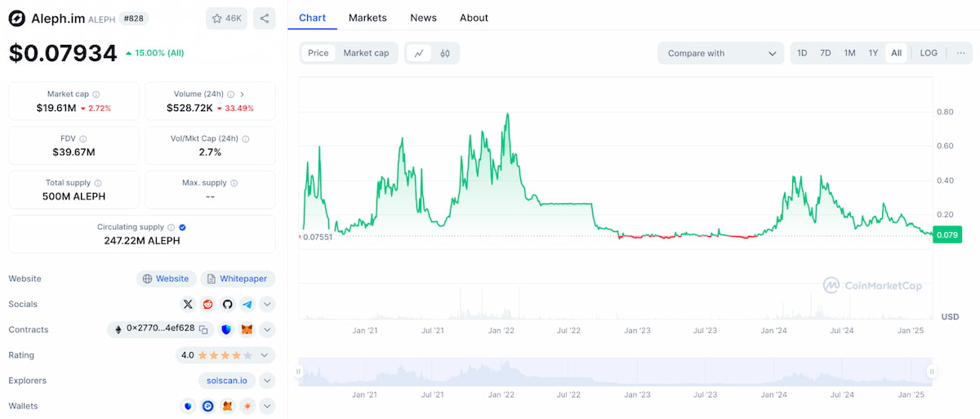Open Compare with dropdown

click(720, 53)
